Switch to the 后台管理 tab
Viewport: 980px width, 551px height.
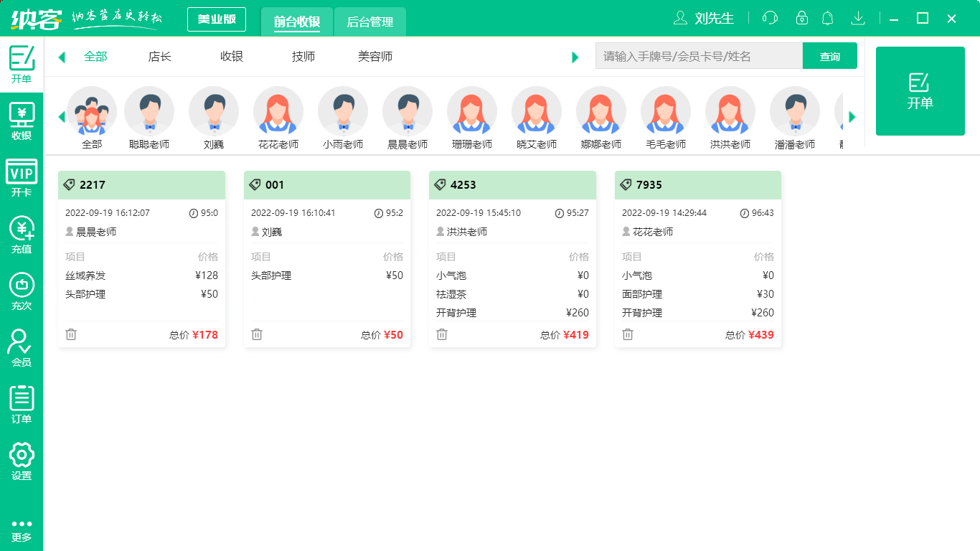pyautogui.click(x=370, y=22)
